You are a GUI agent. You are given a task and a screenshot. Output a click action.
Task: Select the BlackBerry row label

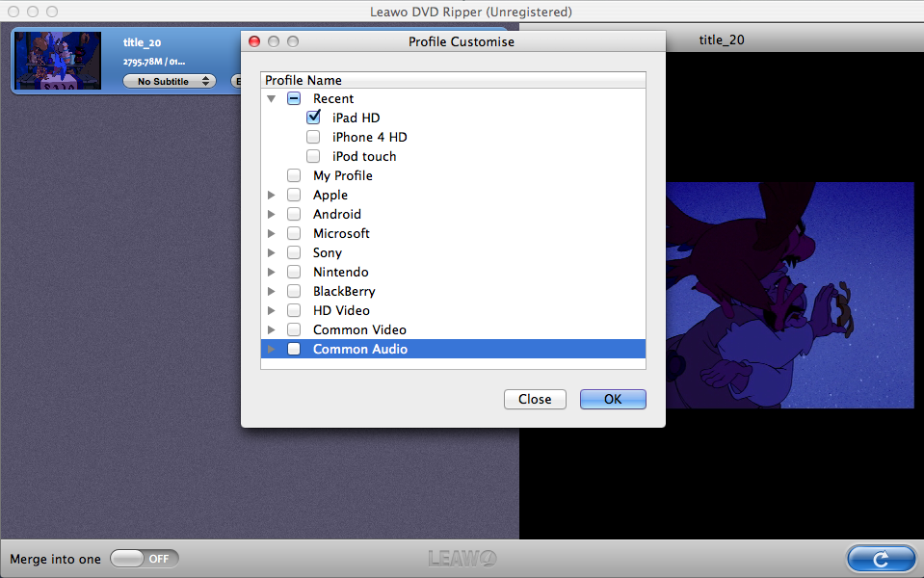344,291
